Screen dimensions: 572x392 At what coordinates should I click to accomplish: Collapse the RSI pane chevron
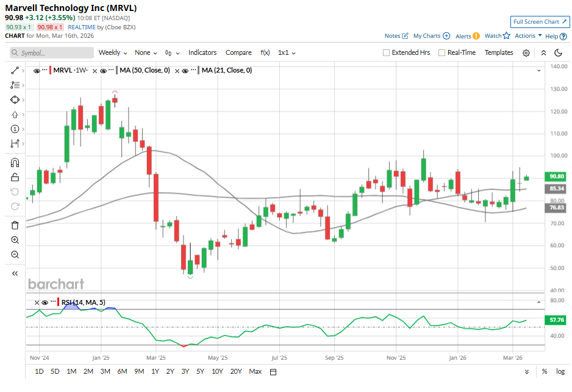pos(539,302)
